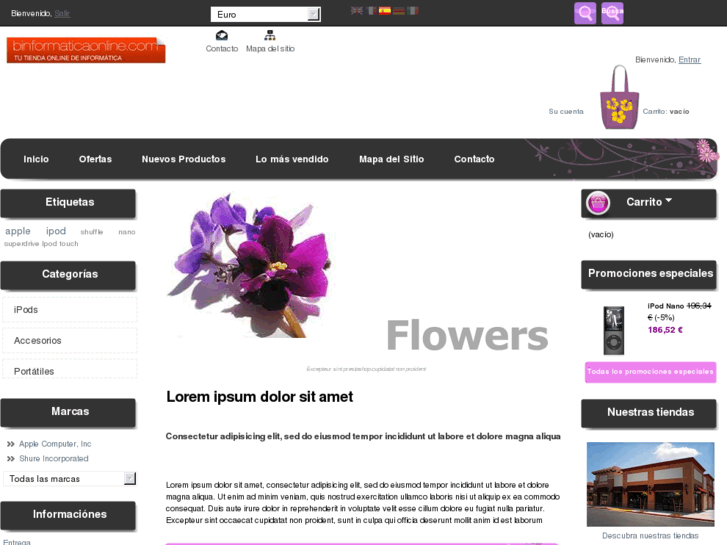Click the pink Carrito basket icon
Image resolution: width=727 pixels, height=545 pixels.
(598, 203)
